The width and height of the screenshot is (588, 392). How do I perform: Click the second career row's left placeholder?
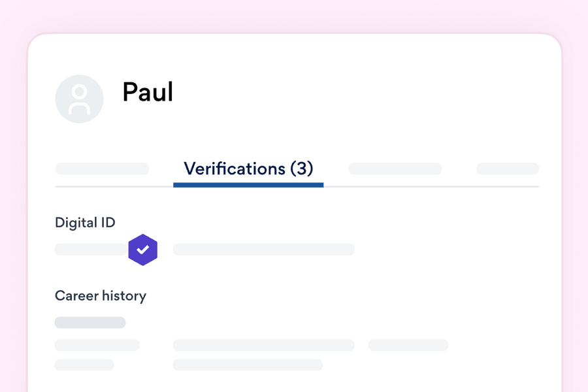point(84,365)
